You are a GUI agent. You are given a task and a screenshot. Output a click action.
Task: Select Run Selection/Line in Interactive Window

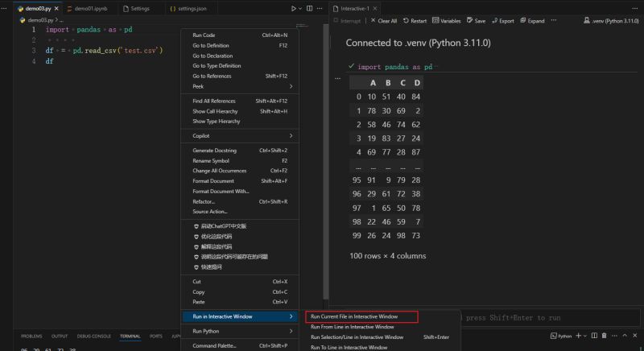382,337
